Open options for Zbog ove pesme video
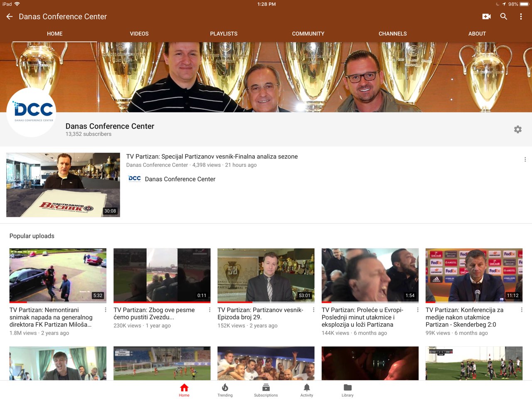 click(x=209, y=310)
